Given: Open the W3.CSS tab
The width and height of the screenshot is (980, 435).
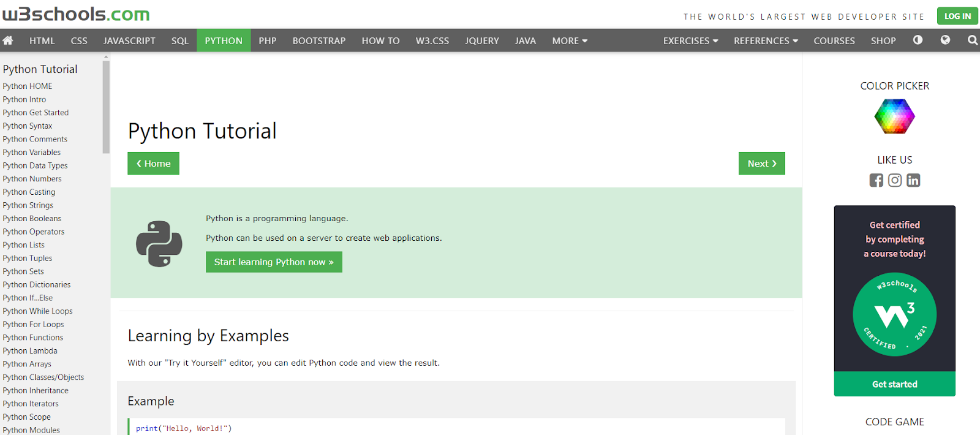Looking at the screenshot, I should pos(432,40).
